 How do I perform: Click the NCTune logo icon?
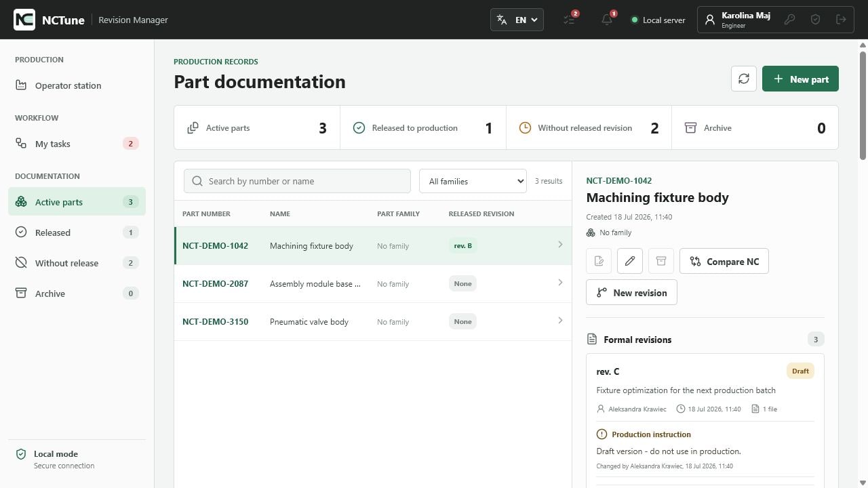[x=24, y=20]
